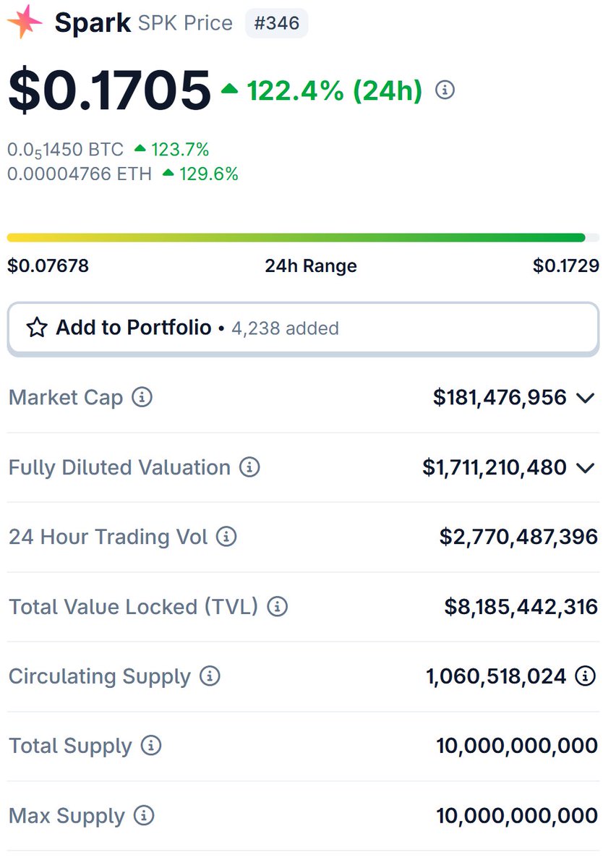This screenshot has width=616, height=868.
Task: Click the 4,238 added text
Action: pos(285,328)
